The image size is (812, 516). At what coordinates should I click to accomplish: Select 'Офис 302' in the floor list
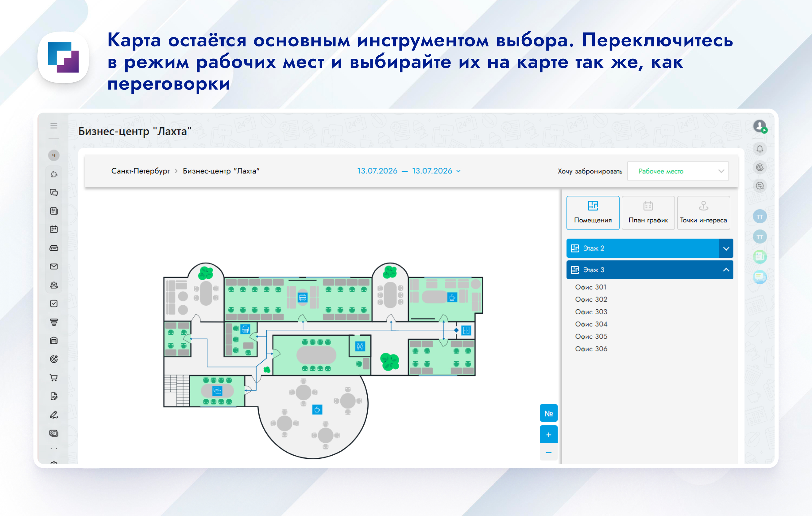coord(591,300)
